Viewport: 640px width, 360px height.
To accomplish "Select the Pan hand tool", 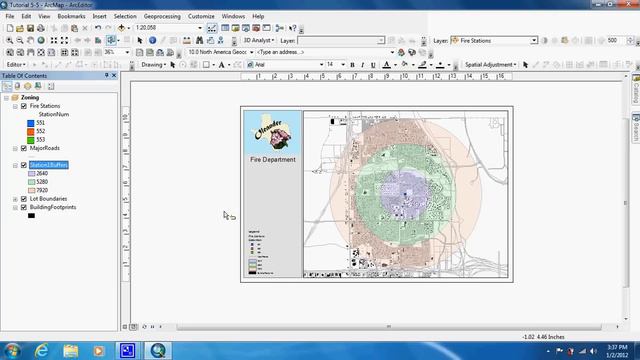I will (x=30, y=40).
